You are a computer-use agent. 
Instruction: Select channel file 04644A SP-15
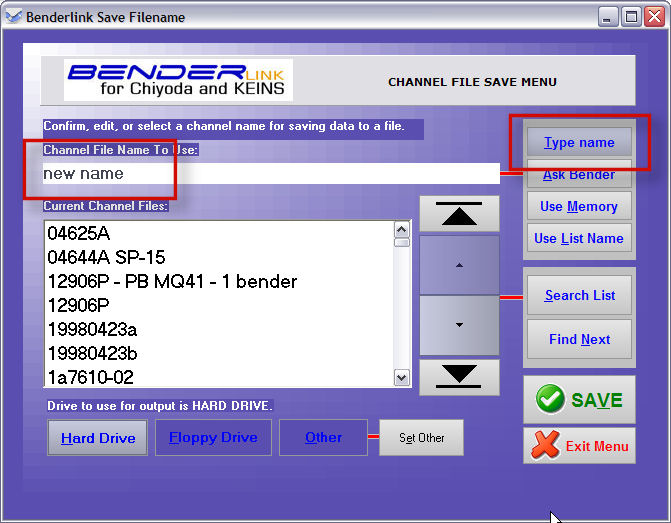tap(106, 257)
